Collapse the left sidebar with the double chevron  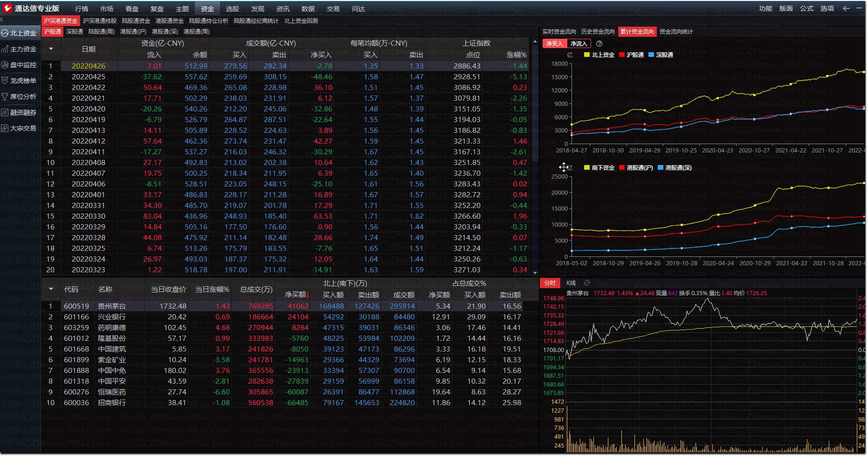coord(2,20)
